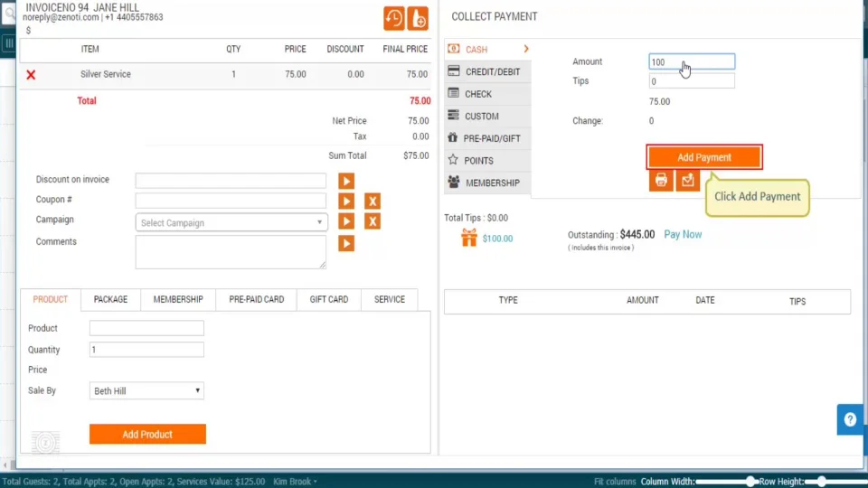The image size is (868, 488).
Task: Click the Quantity input field
Action: point(146,350)
